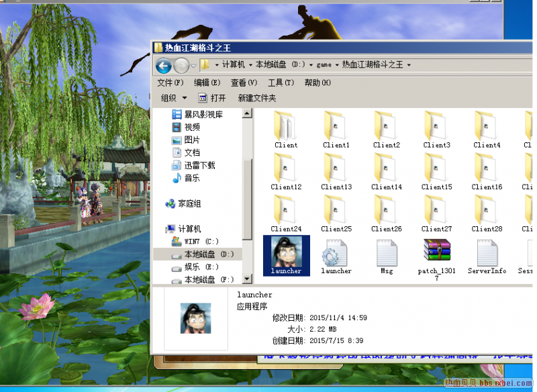Select the Msg text file
This screenshot has height=392, width=537.
pos(387,254)
